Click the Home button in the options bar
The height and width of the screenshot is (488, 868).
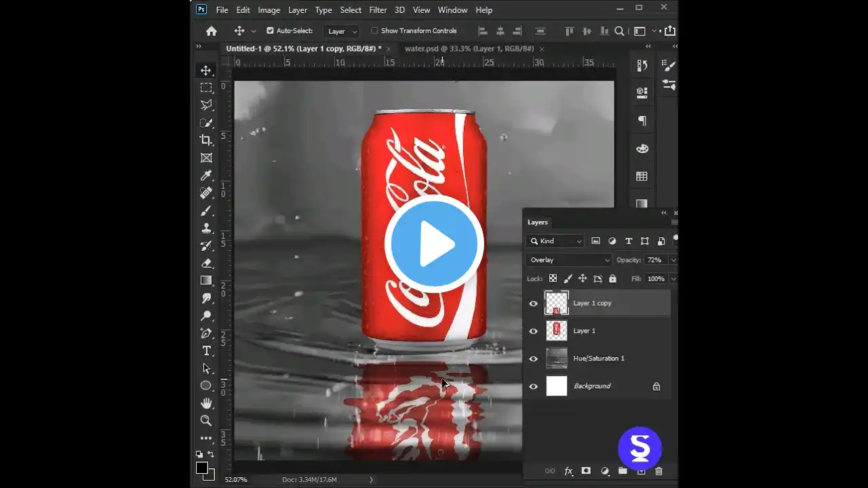tap(211, 30)
